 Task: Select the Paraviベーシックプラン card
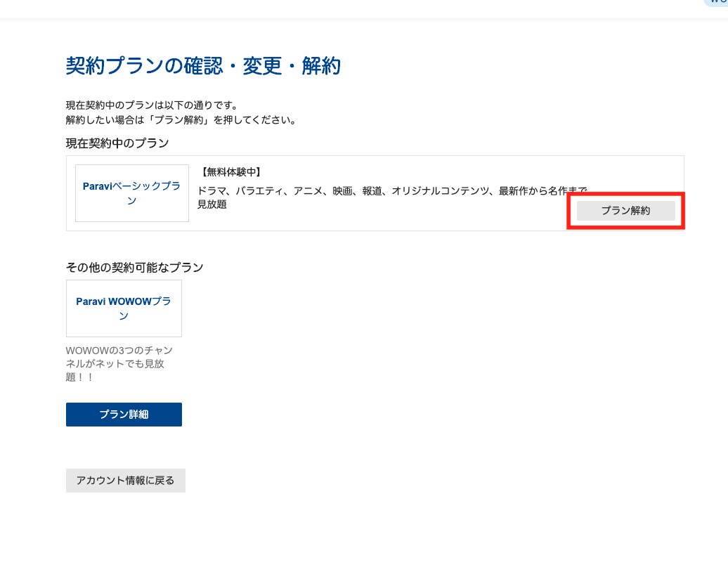[x=132, y=193]
